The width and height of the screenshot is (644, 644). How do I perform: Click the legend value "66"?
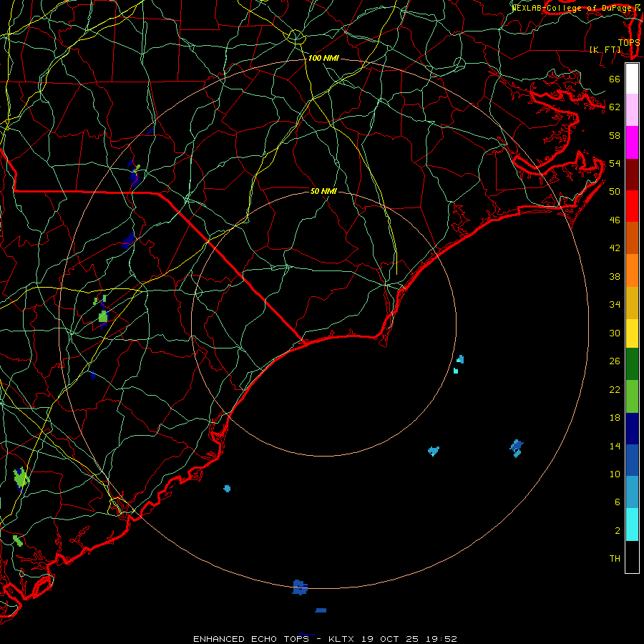615,79
